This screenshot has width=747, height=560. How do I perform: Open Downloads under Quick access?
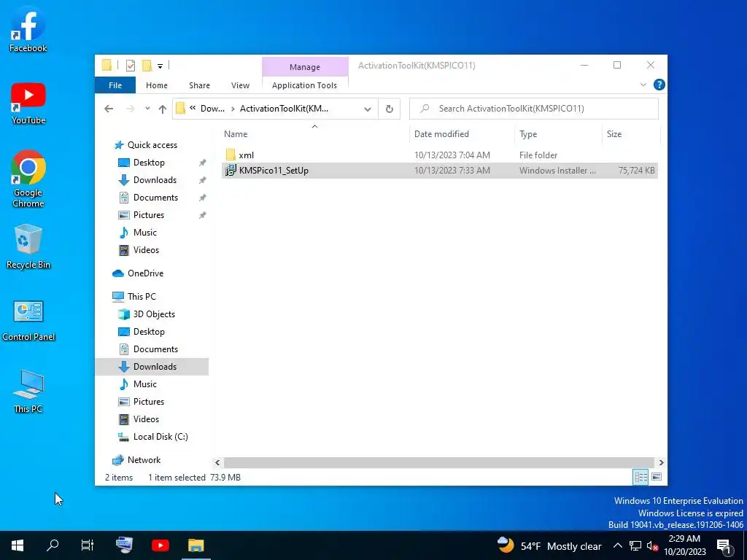click(x=155, y=180)
